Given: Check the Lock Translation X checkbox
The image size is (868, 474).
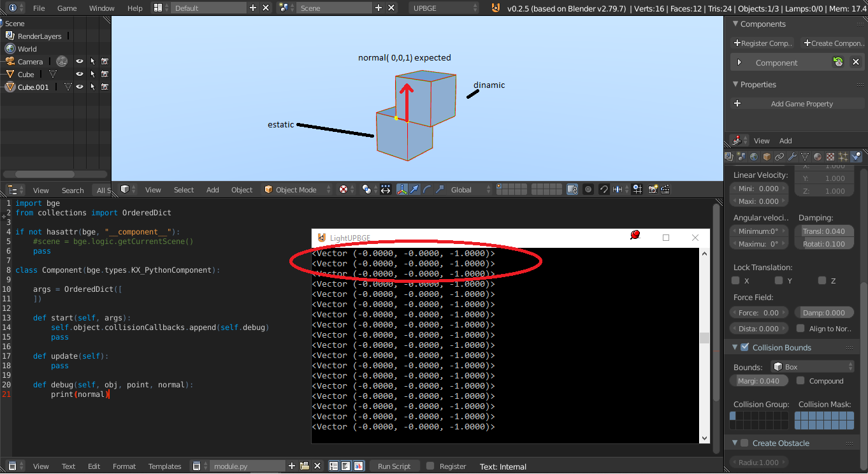Looking at the screenshot, I should [x=734, y=280].
